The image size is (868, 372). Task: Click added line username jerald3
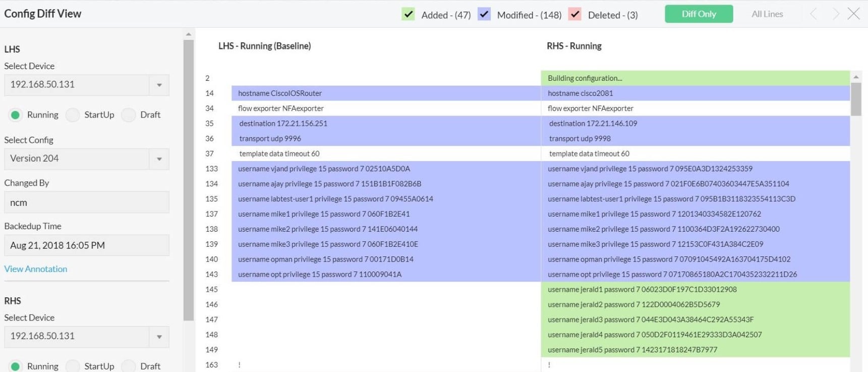click(696, 320)
